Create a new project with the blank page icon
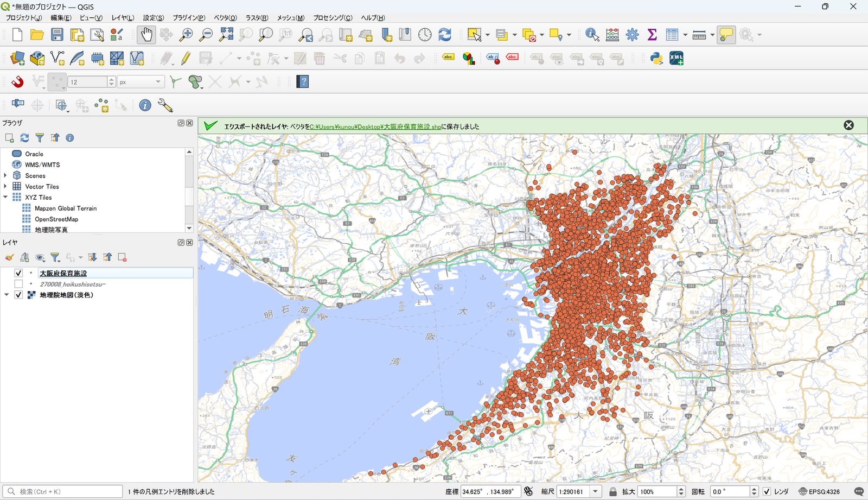 tap(17, 35)
